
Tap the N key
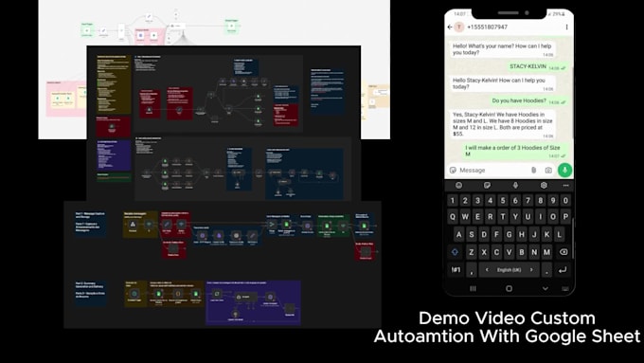(x=534, y=252)
